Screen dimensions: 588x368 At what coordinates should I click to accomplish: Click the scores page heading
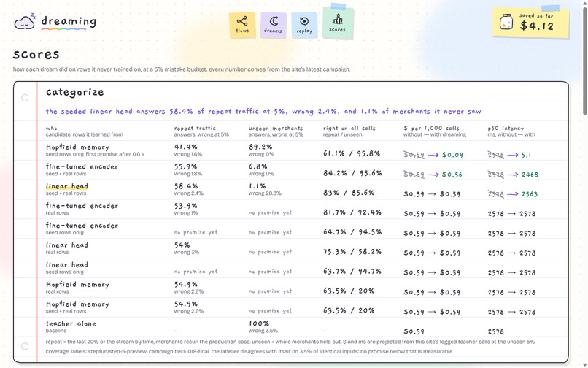(36, 55)
